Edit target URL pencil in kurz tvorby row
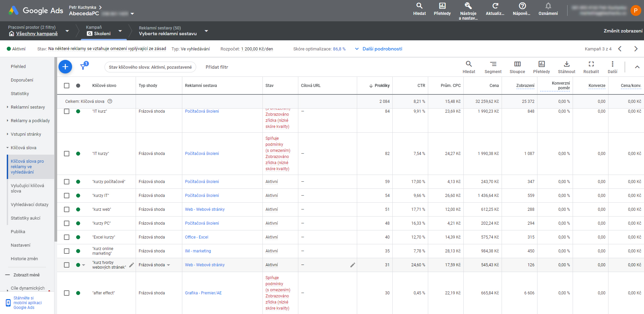Screen dimensions: 644x314 [x=352, y=265]
